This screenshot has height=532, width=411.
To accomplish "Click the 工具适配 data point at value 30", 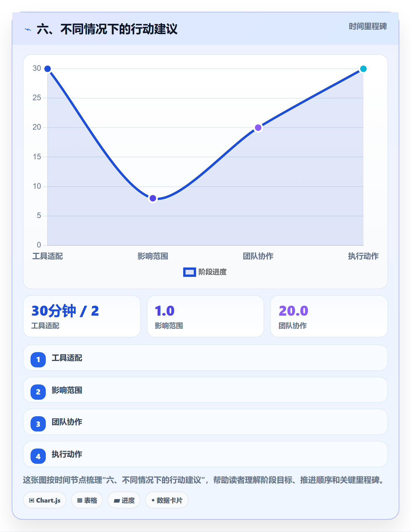I will tap(48, 69).
